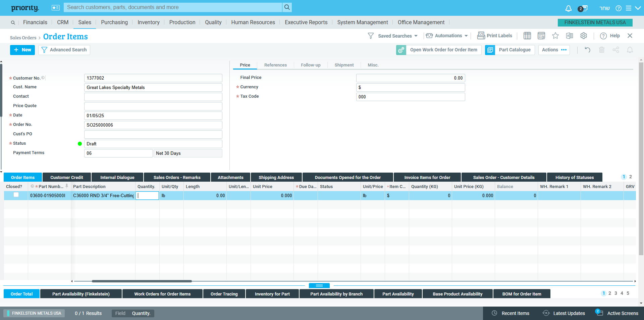Click Active Screens icon in status bar
This screenshot has width=644, height=320.
click(599, 312)
